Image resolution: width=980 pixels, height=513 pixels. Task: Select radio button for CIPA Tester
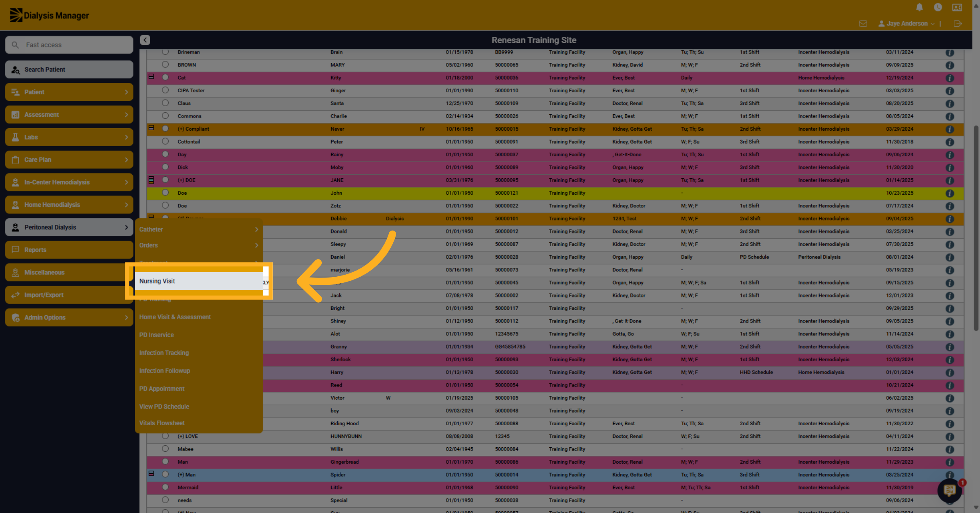(x=165, y=90)
